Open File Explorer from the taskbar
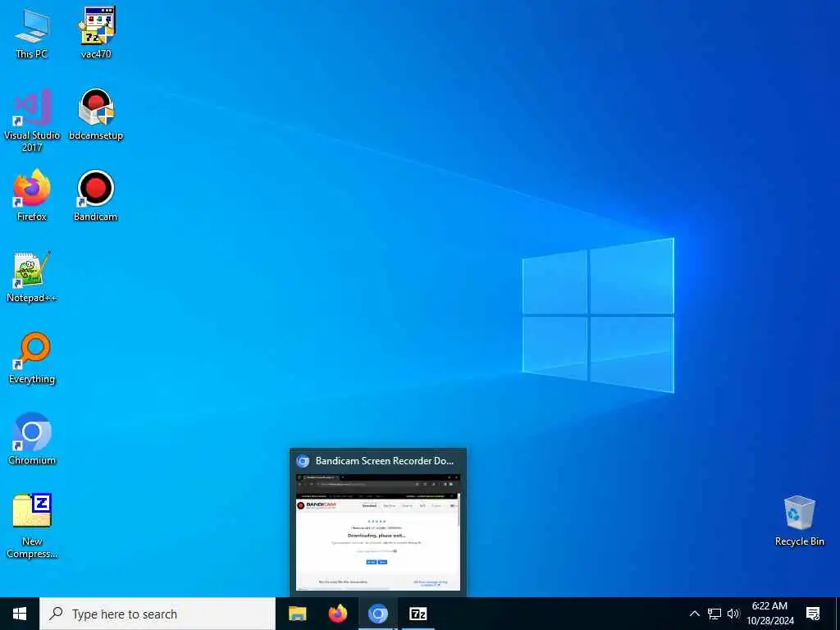 (x=297, y=614)
